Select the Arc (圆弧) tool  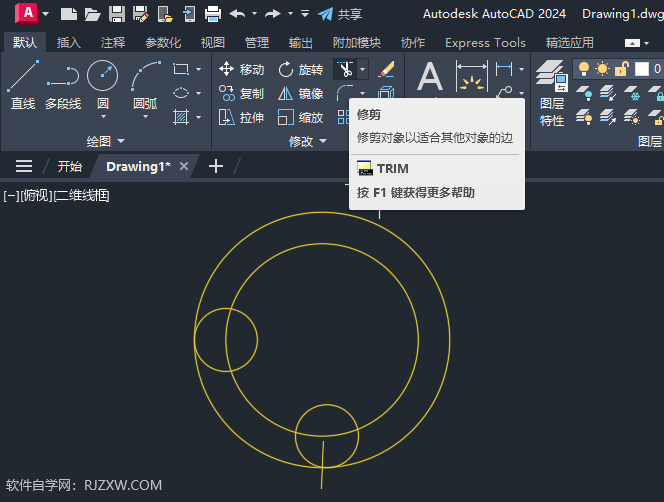tap(145, 84)
